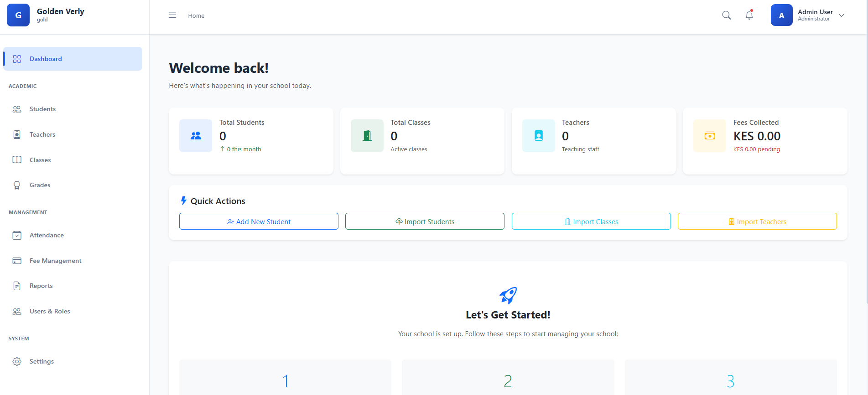
Task: Click the 'Teaching staff' label
Action: tap(581, 149)
